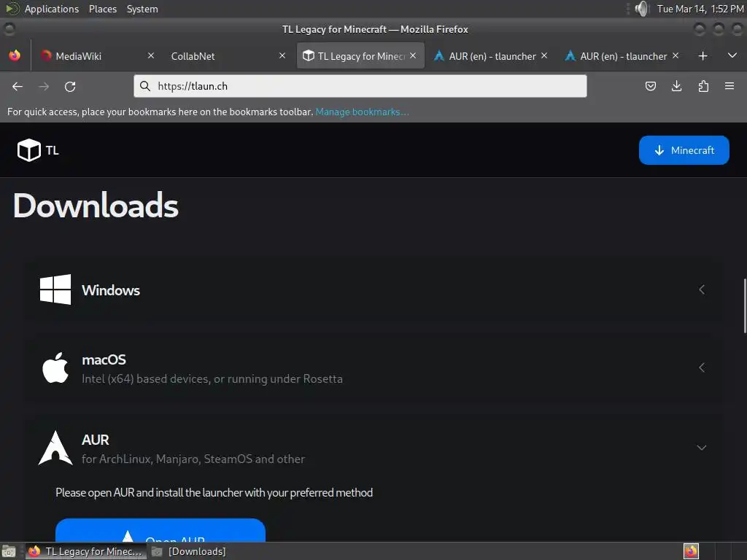Open the list all tabs dropdown

[x=732, y=55]
